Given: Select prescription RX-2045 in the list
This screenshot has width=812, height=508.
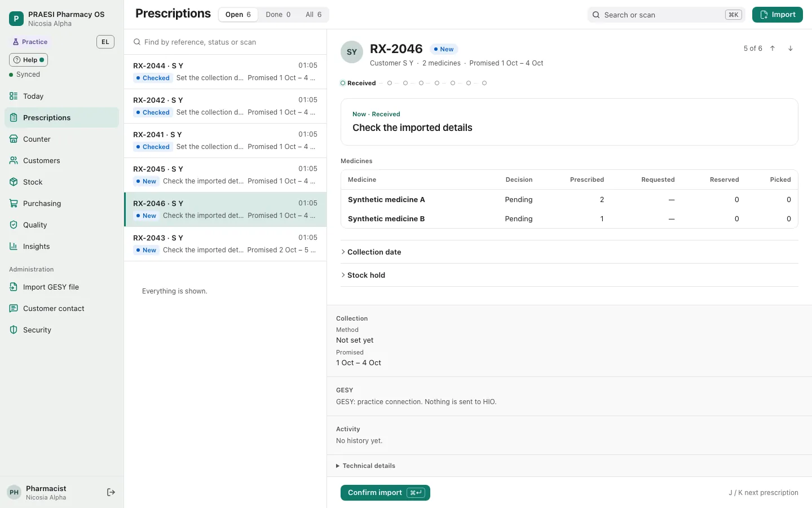Looking at the screenshot, I should click(x=226, y=175).
